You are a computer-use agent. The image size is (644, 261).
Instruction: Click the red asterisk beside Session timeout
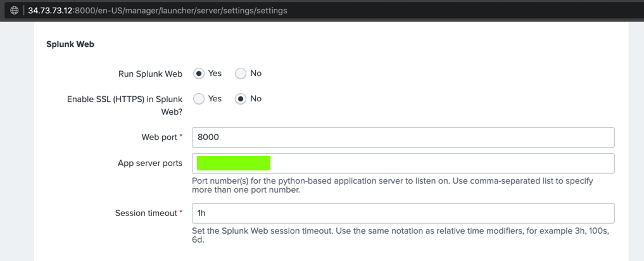181,213
